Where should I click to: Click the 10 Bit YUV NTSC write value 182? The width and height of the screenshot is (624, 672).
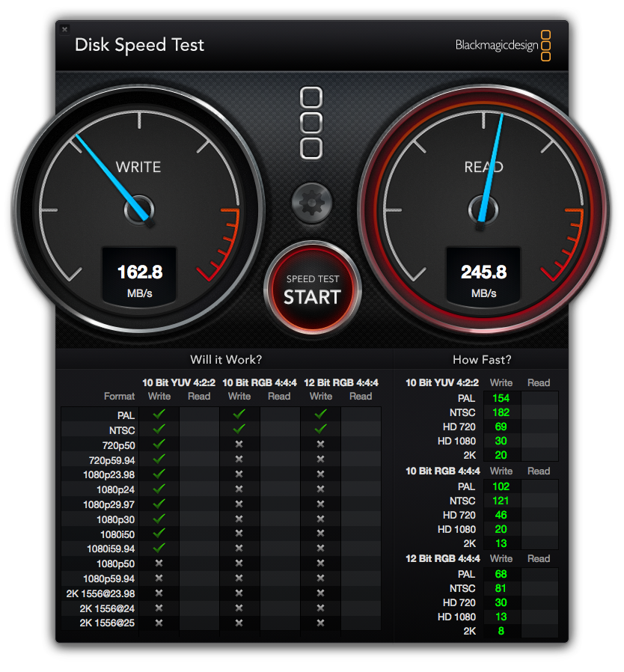[501, 412]
